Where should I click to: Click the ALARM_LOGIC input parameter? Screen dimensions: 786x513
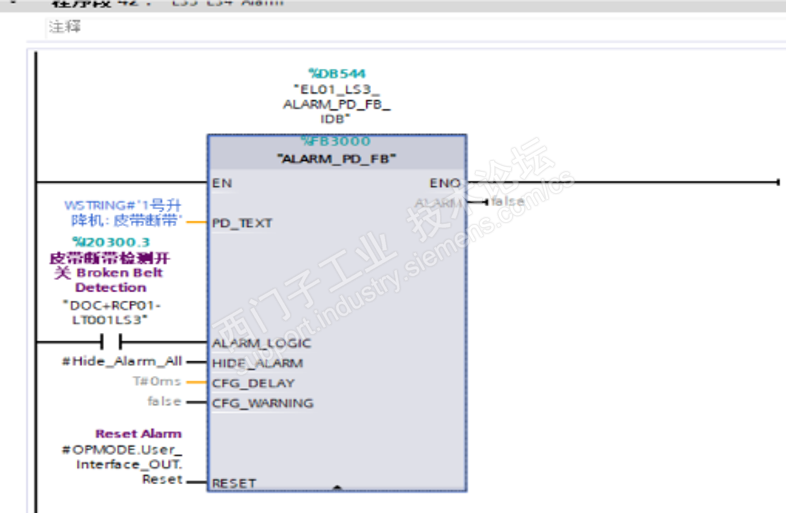pos(261,344)
